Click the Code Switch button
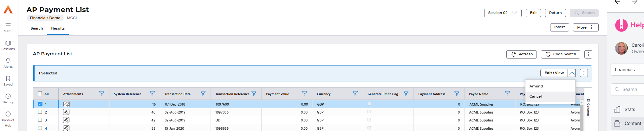 560,54
